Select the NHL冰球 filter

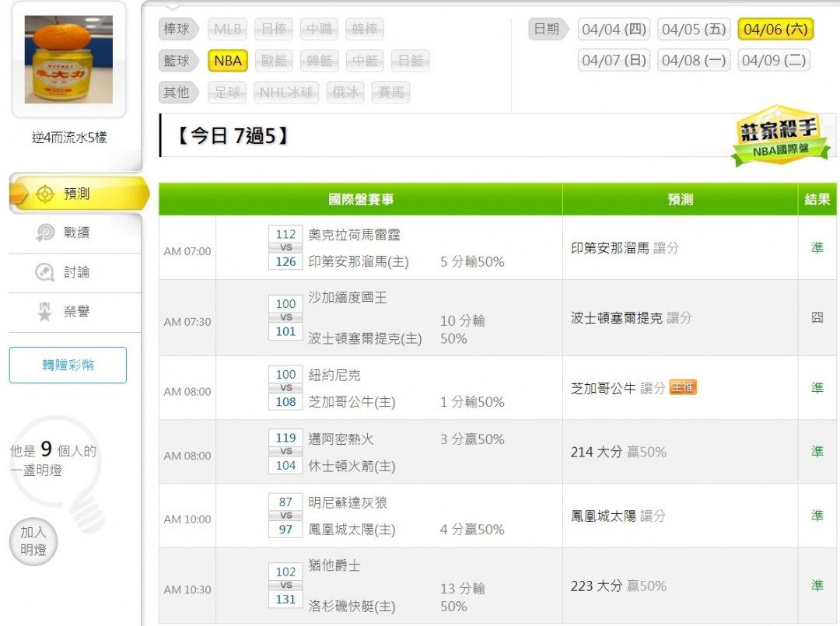[x=286, y=93]
